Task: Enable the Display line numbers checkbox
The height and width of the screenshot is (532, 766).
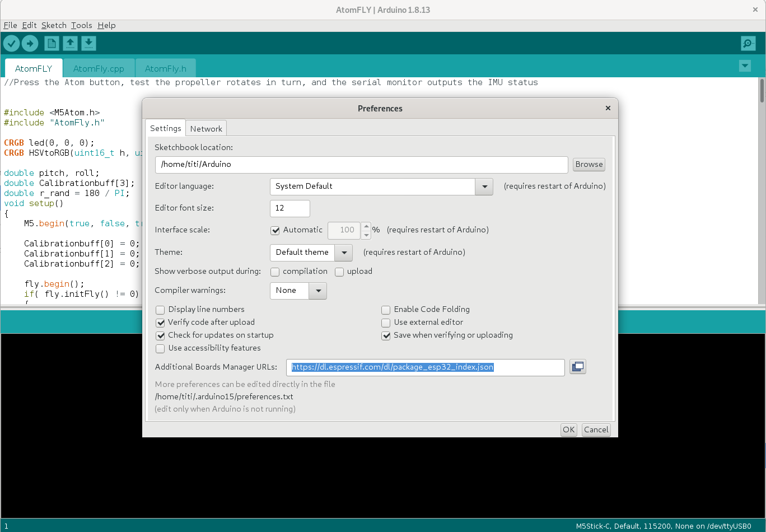Action: tap(160, 310)
